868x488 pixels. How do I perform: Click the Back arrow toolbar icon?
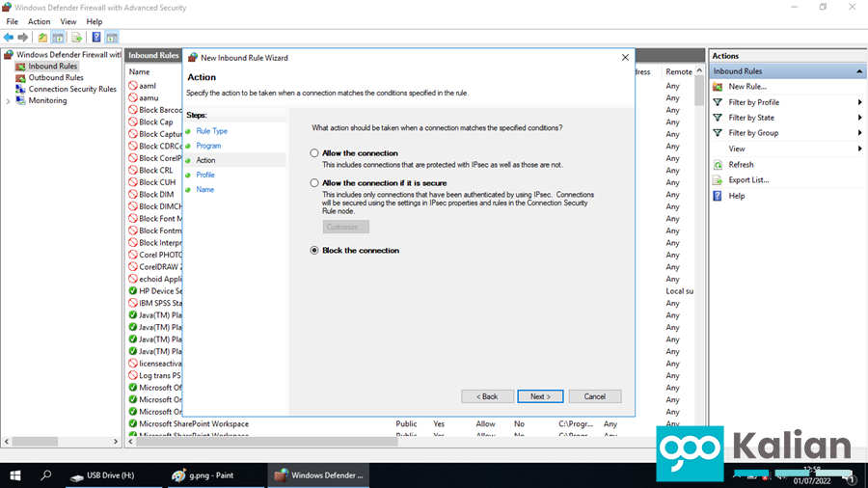coord(9,38)
